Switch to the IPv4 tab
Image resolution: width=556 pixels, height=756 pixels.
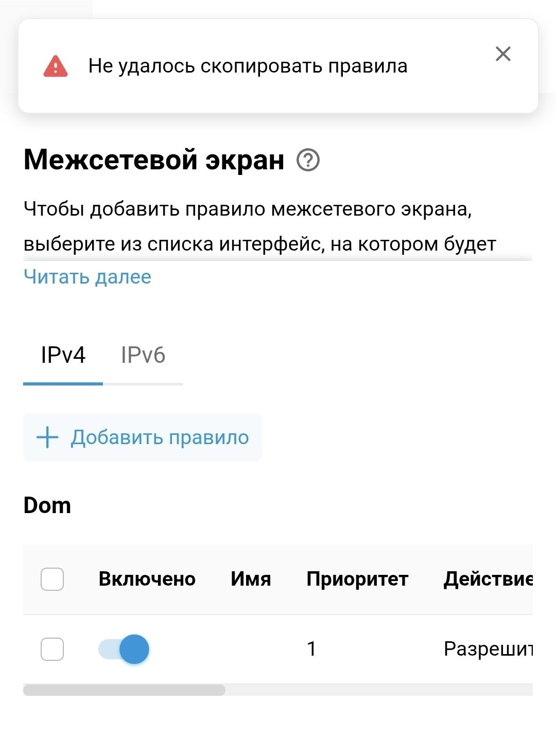click(63, 355)
